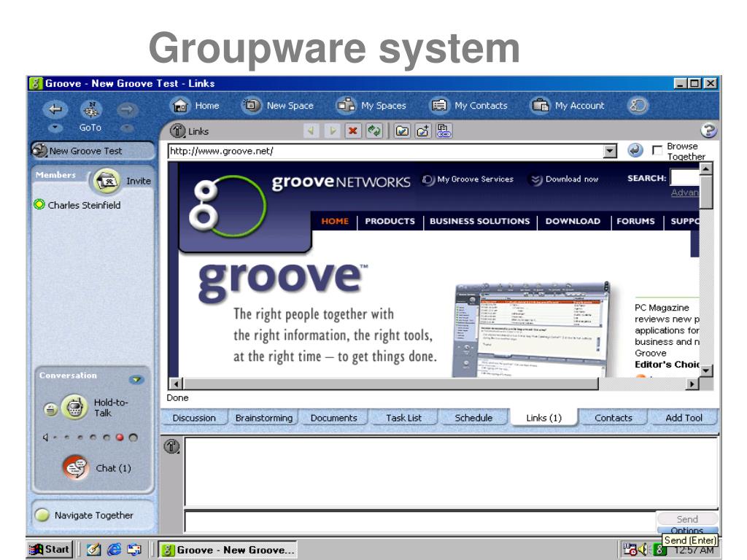Toggle the Navigate Together button
Viewport: 747px width, 560px height.
point(42,515)
